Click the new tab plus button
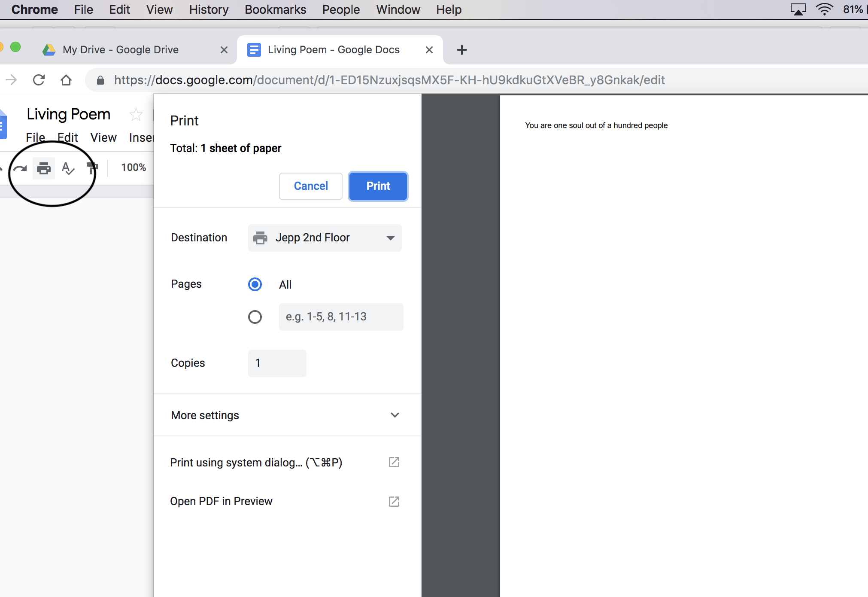Image resolution: width=868 pixels, height=597 pixels. tap(461, 49)
